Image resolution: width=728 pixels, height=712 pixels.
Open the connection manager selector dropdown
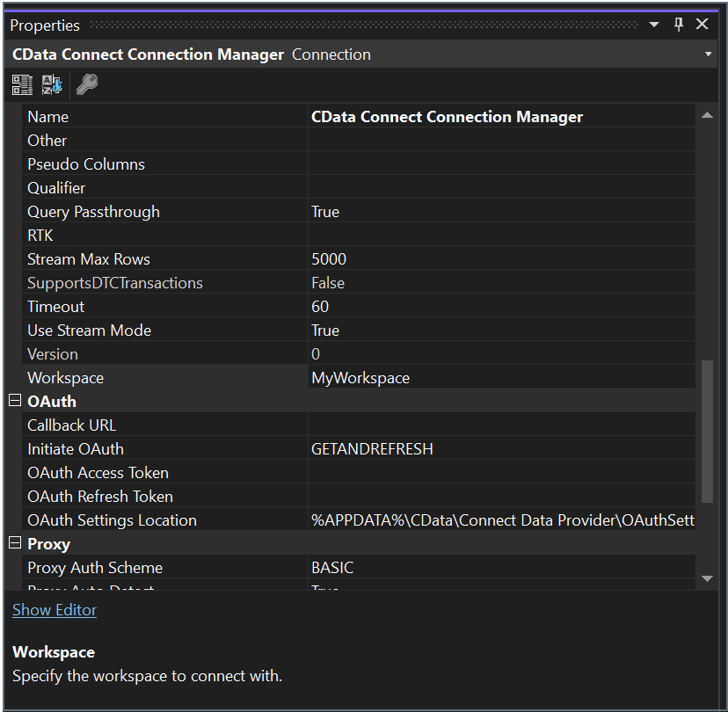[x=709, y=54]
